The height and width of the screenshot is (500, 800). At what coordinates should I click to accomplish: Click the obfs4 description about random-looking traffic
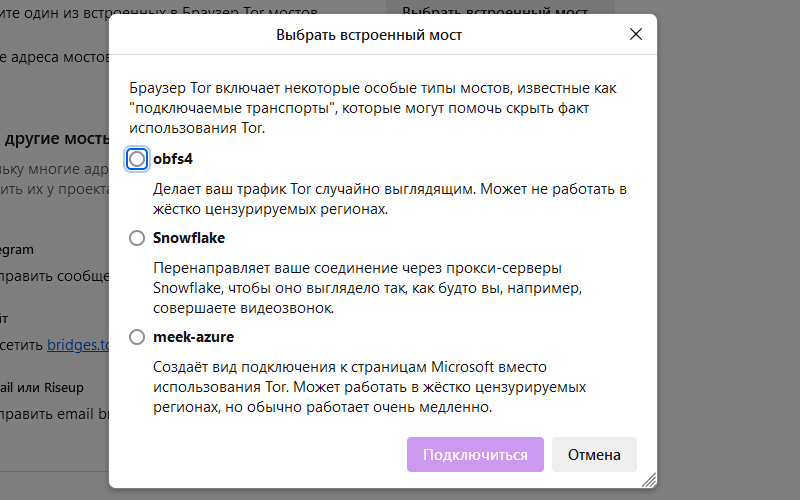pyautogui.click(x=389, y=199)
